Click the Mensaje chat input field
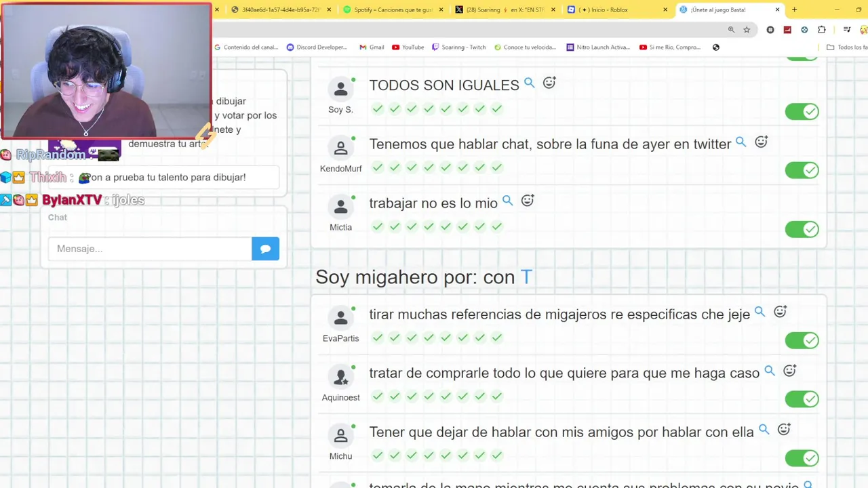 pos(150,249)
